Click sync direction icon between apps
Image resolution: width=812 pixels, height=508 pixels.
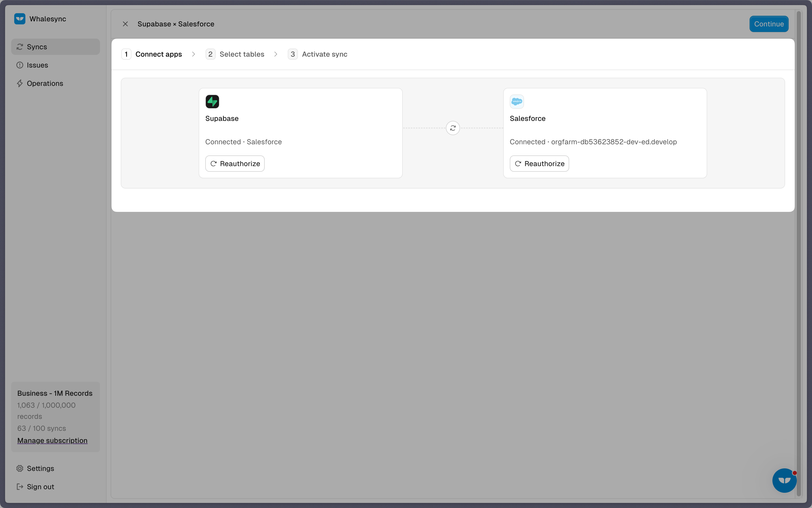(453, 128)
